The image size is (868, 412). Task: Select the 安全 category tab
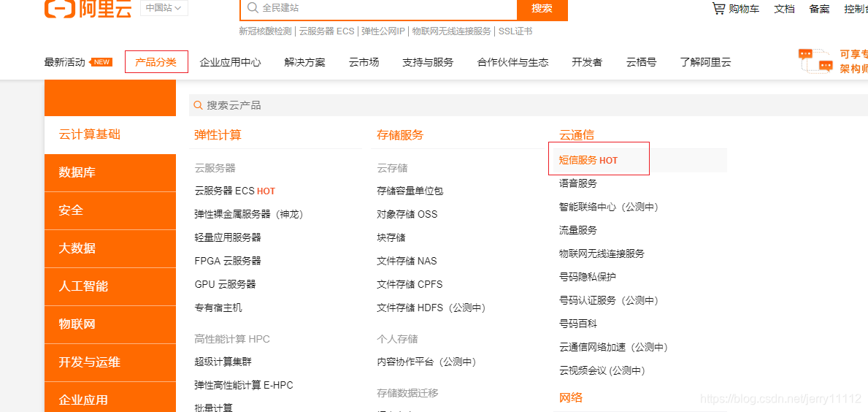110,210
